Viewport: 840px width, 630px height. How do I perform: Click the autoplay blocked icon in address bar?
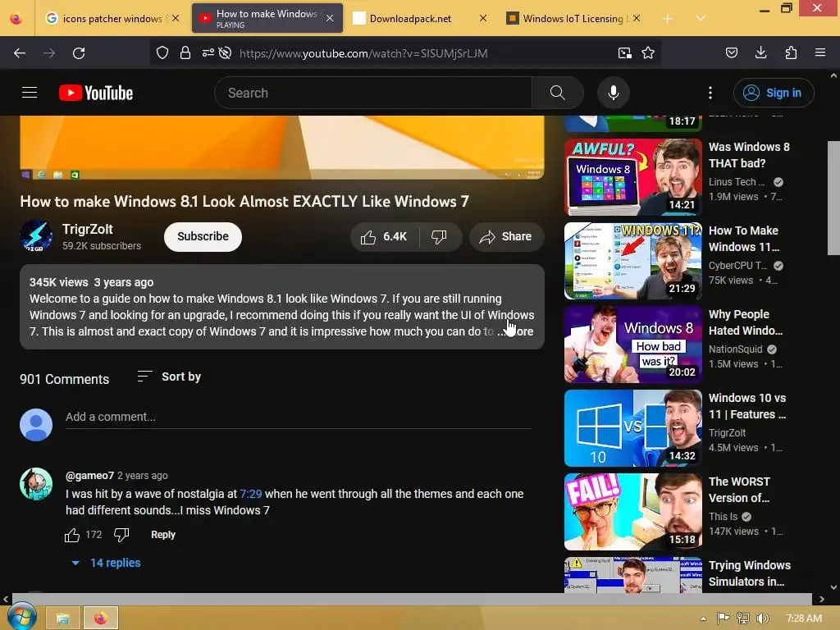(x=226, y=52)
